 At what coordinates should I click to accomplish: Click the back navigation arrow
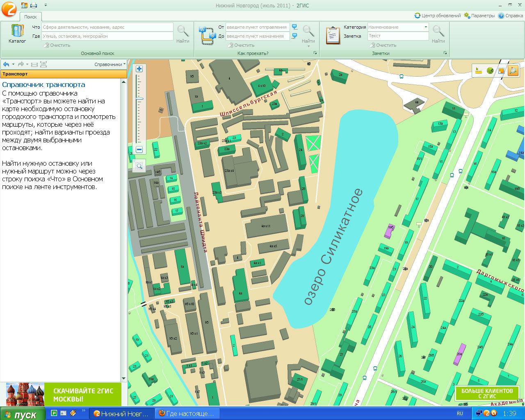[6, 64]
